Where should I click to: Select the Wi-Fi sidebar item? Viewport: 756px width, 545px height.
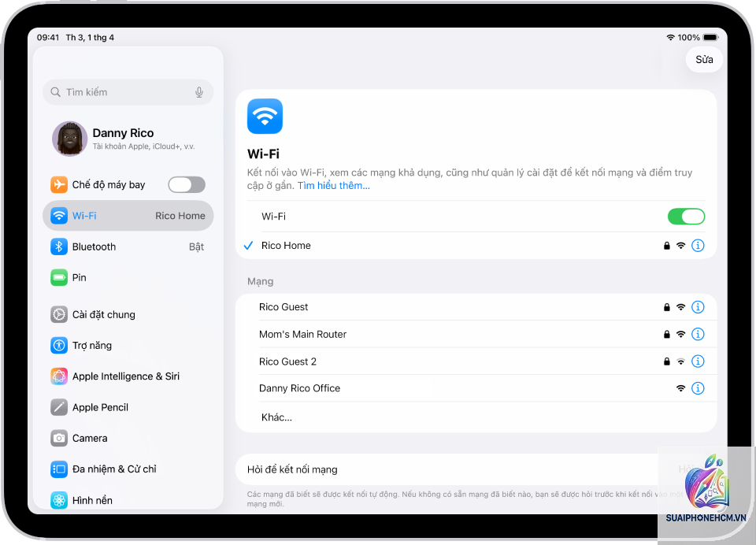[128, 216]
